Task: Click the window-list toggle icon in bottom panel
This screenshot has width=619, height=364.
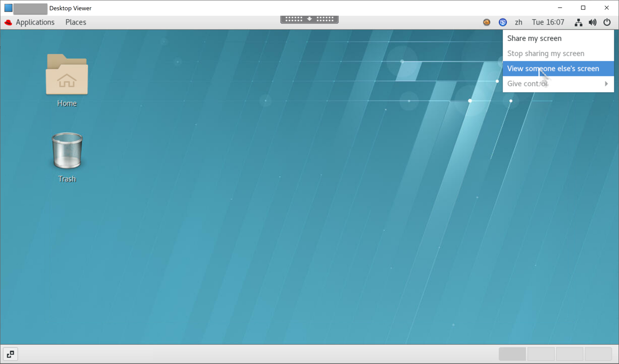Action: pyautogui.click(x=10, y=354)
